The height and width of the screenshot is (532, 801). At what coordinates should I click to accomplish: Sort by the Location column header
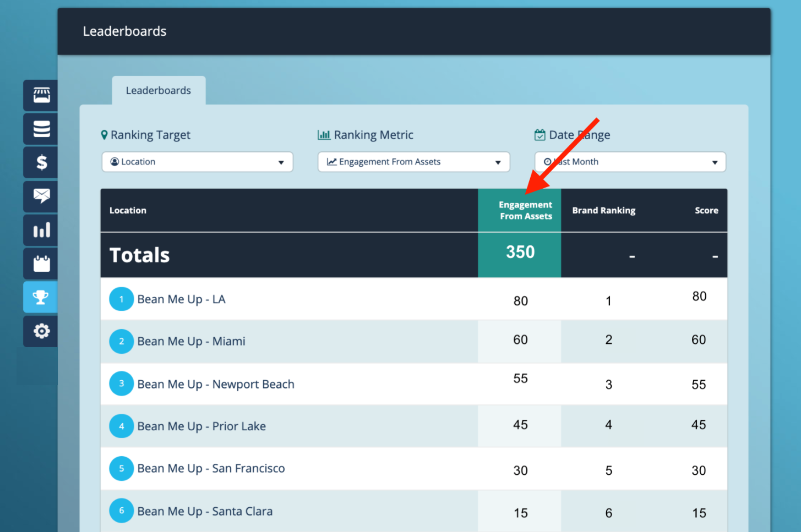click(x=128, y=210)
